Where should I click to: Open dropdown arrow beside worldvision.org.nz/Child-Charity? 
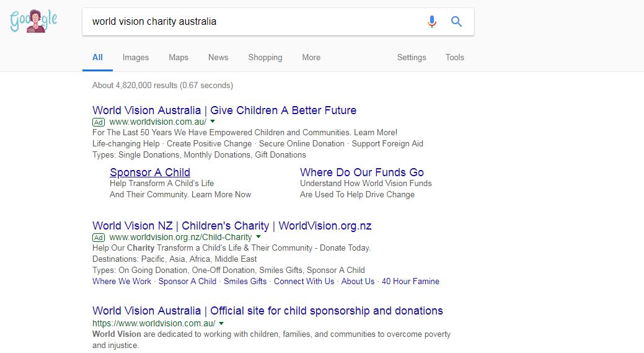point(258,237)
